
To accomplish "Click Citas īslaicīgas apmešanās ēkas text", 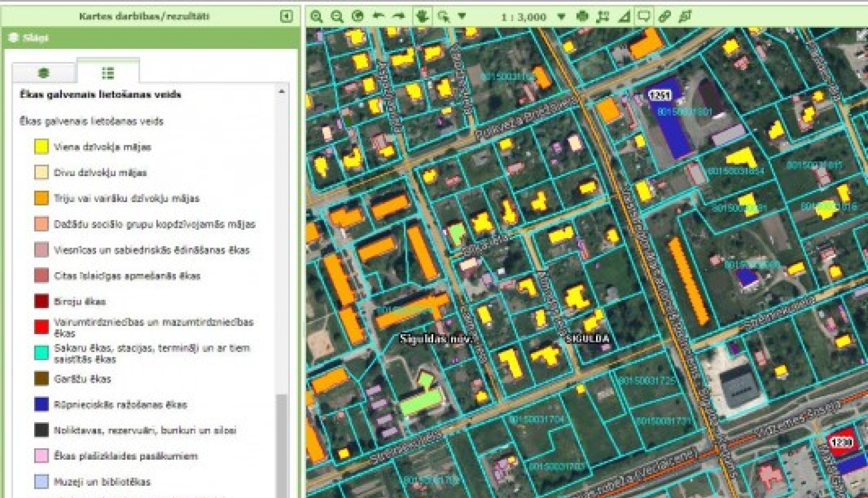I will point(127,276).
